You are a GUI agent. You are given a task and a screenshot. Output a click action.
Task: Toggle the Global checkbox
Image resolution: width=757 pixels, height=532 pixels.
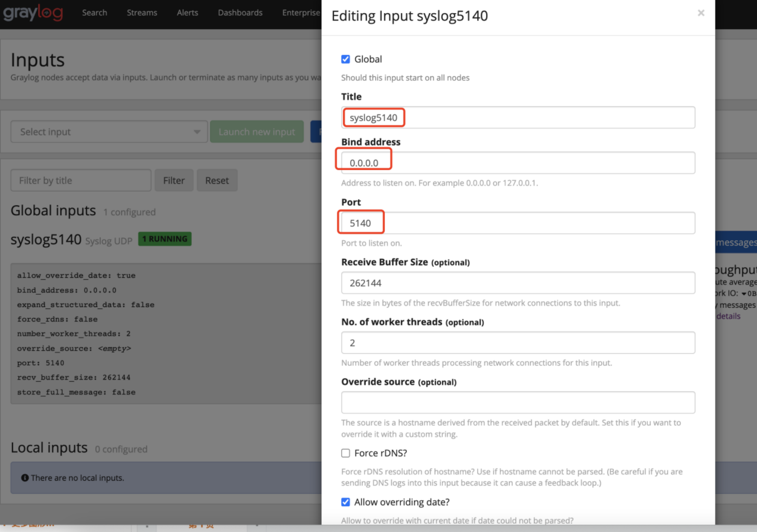pyautogui.click(x=346, y=59)
